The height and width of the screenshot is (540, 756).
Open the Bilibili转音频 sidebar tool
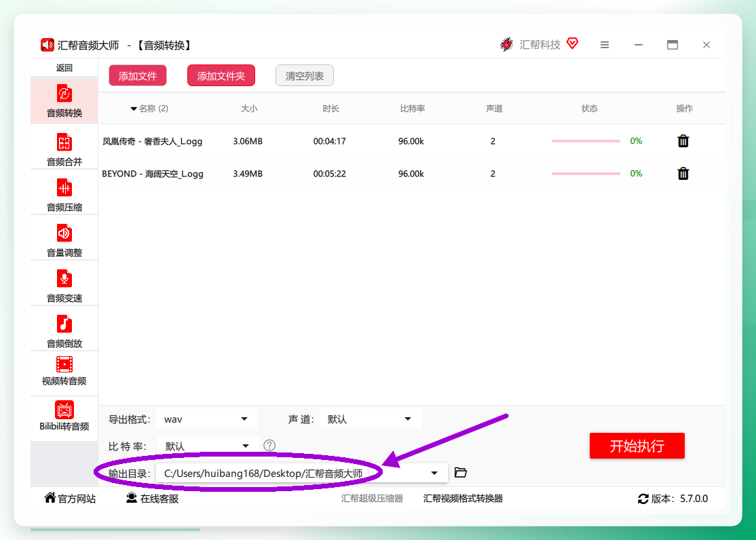[64, 416]
